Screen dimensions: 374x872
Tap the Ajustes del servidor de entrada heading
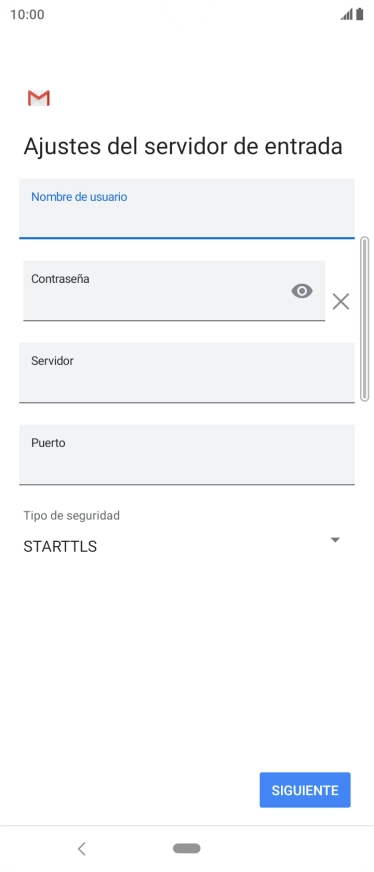183,147
